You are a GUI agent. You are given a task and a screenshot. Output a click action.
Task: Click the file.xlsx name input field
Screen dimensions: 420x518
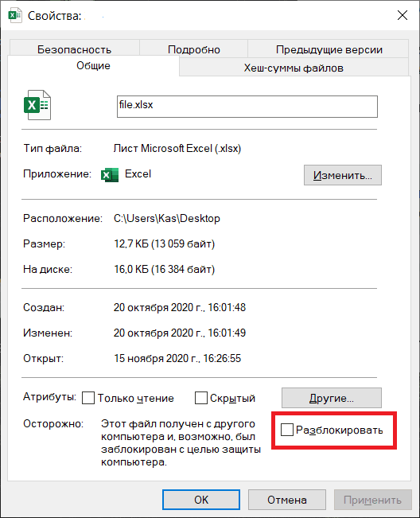[247, 107]
